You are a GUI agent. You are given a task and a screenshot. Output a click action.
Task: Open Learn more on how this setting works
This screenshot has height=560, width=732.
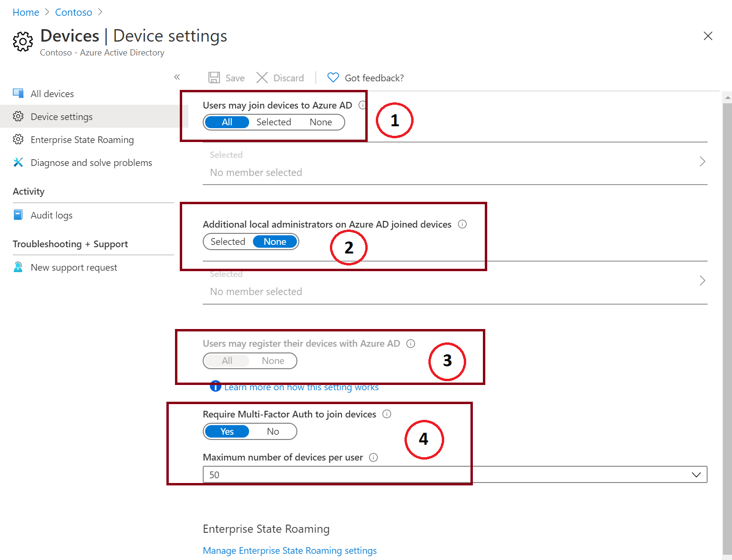point(301,387)
